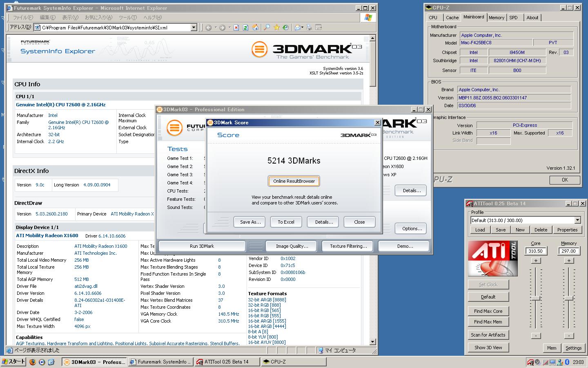588x368 pixels.
Task: Click Show 3D View in ATITool
Action: pyautogui.click(x=488, y=348)
